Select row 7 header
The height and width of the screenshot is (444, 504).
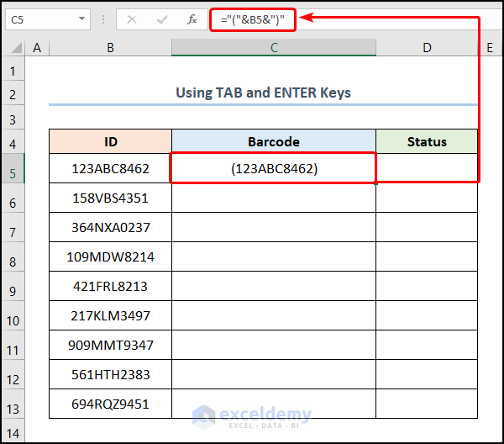[13, 228]
